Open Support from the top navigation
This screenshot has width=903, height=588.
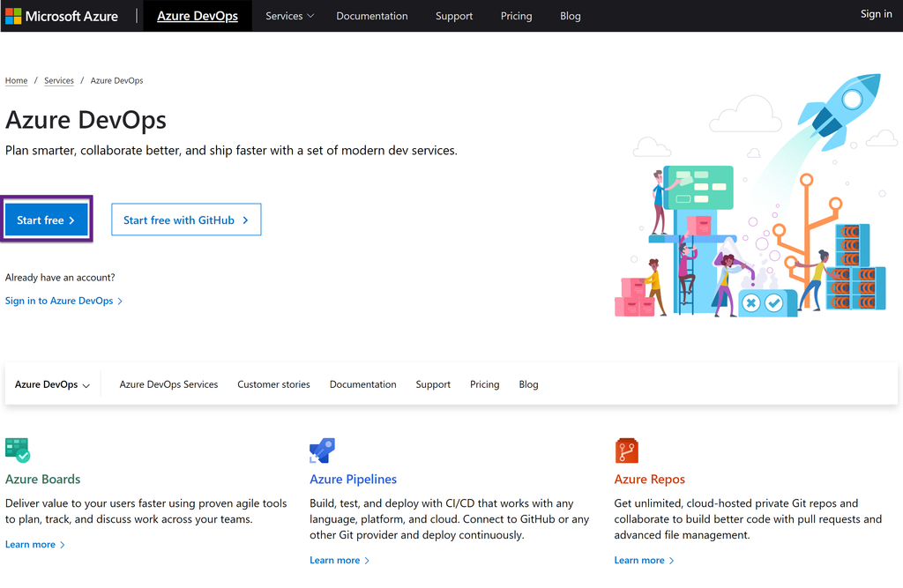454,15
